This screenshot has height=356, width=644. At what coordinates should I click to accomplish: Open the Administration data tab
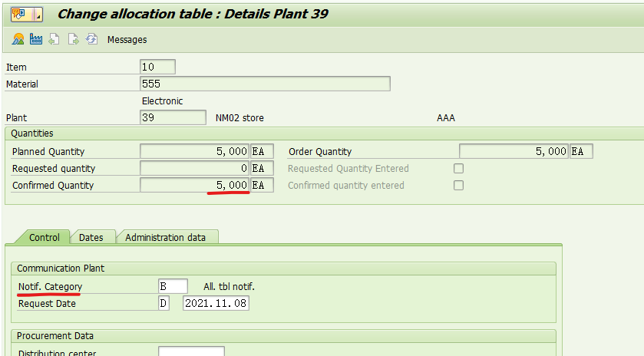[165, 237]
